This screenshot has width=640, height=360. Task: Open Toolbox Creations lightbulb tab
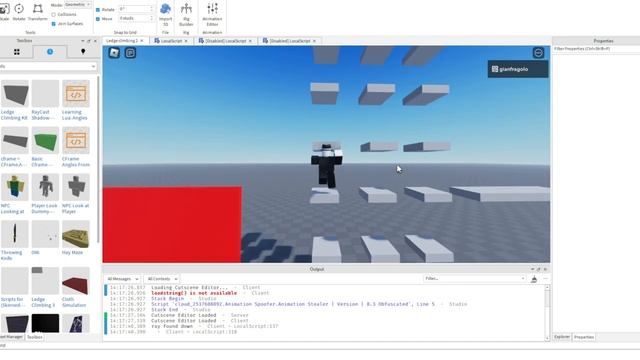(x=83, y=52)
